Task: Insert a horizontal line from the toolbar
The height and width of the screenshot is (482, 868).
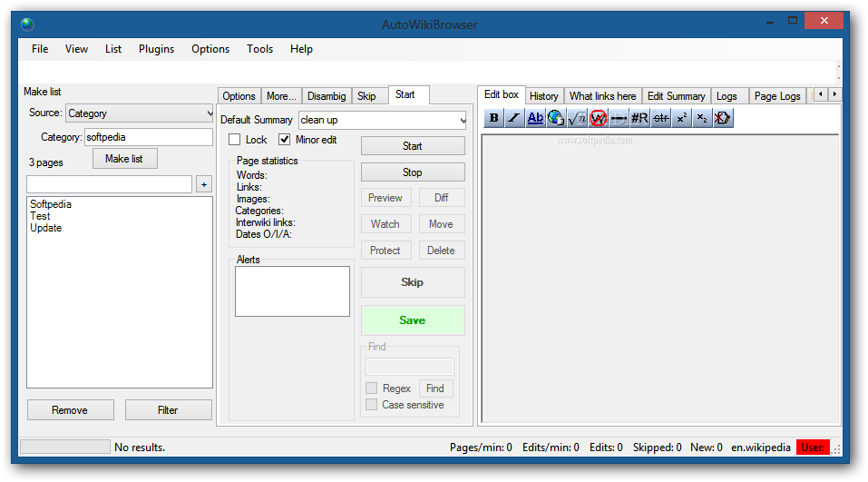Action: [x=619, y=118]
